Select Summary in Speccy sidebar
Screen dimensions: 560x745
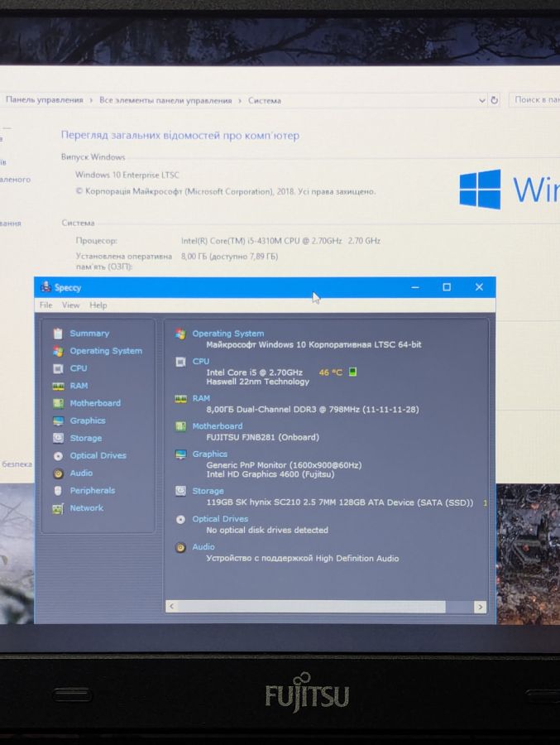(x=89, y=334)
